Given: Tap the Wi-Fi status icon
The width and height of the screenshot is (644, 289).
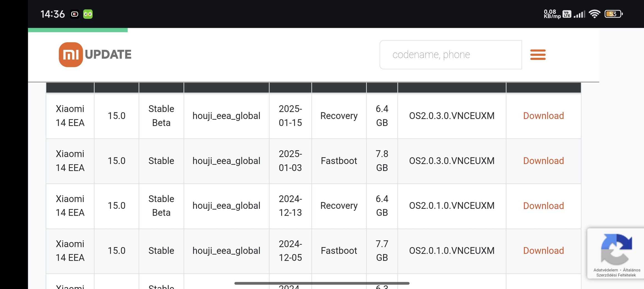Looking at the screenshot, I should click(x=594, y=14).
